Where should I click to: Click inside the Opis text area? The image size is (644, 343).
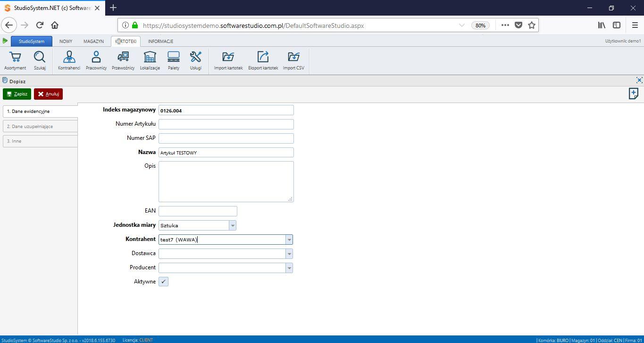[226, 181]
